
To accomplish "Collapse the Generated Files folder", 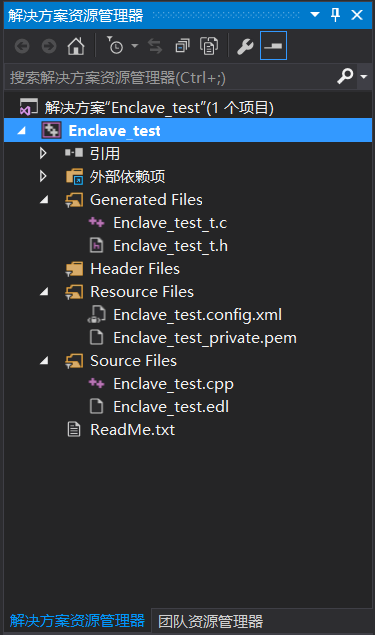I will 44,199.
